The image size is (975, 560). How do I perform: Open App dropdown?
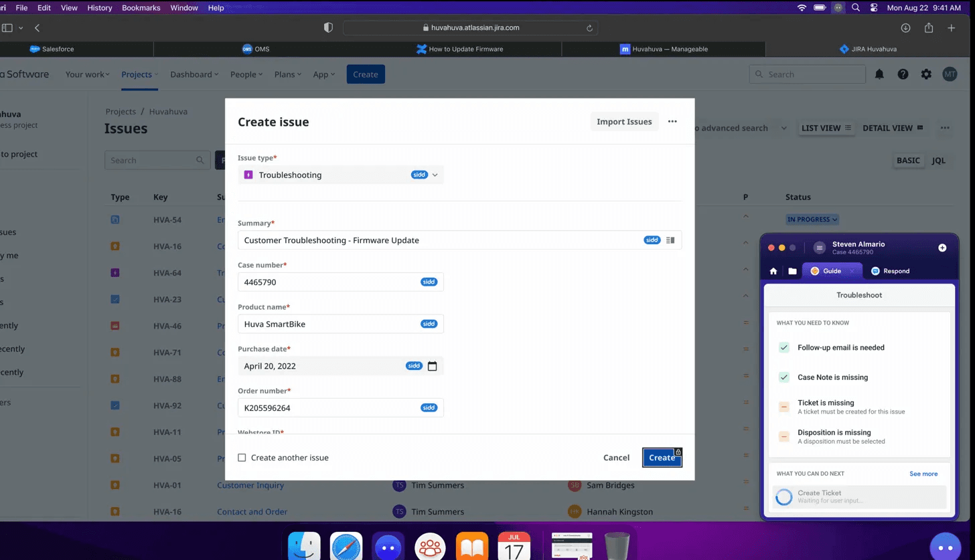click(324, 74)
